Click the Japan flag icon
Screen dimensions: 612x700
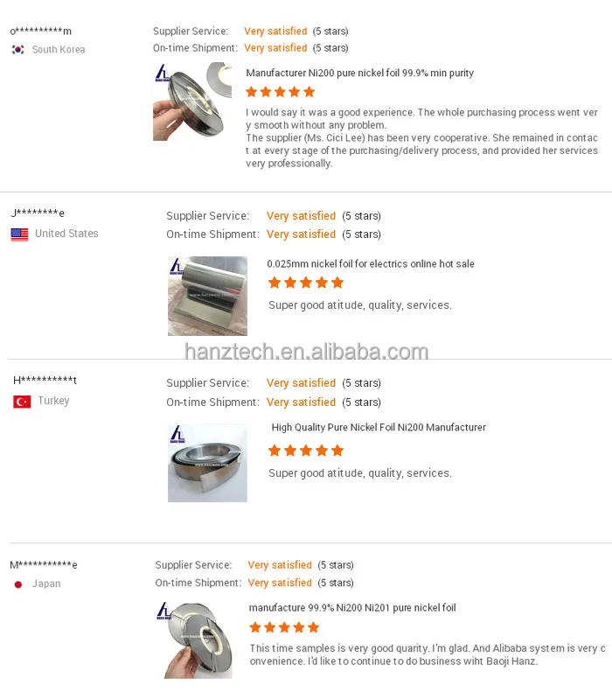[x=17, y=584]
